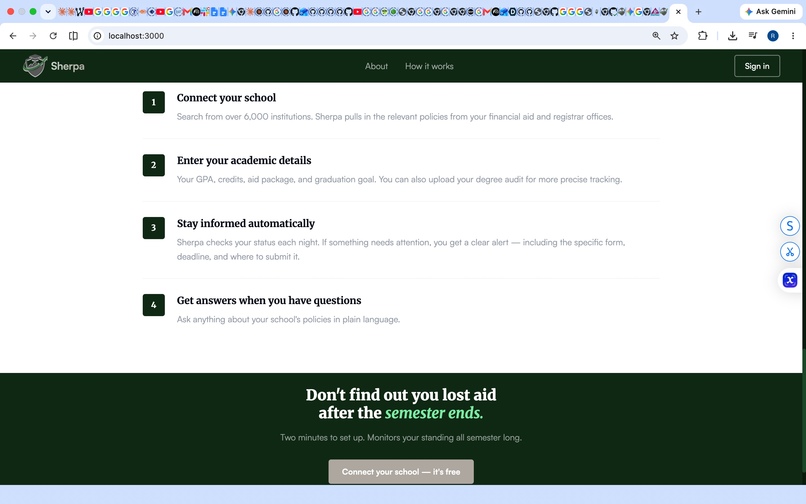Click Get answers when you have questions heading
Image resolution: width=806 pixels, height=504 pixels.
[269, 300]
